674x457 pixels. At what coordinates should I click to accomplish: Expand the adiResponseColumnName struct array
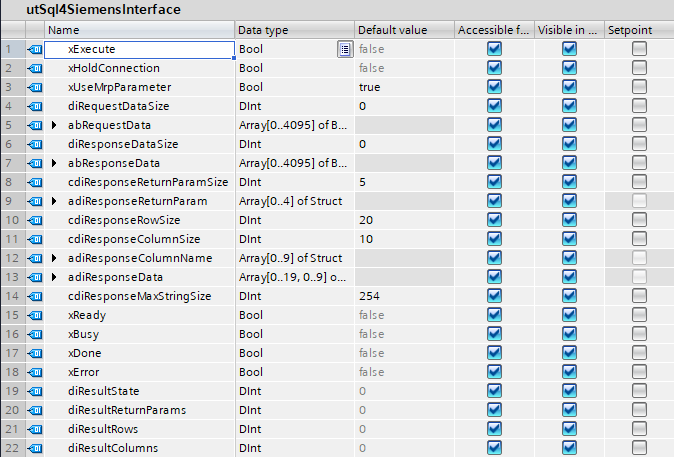coord(54,258)
